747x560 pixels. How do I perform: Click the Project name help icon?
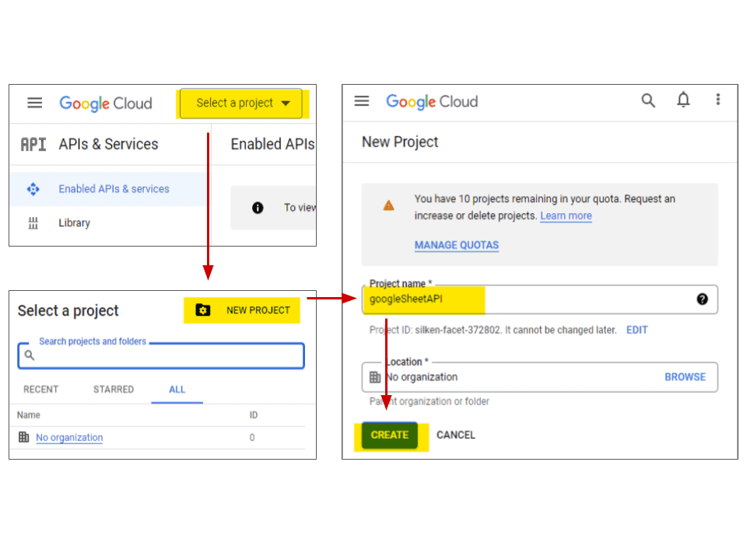[x=702, y=299]
